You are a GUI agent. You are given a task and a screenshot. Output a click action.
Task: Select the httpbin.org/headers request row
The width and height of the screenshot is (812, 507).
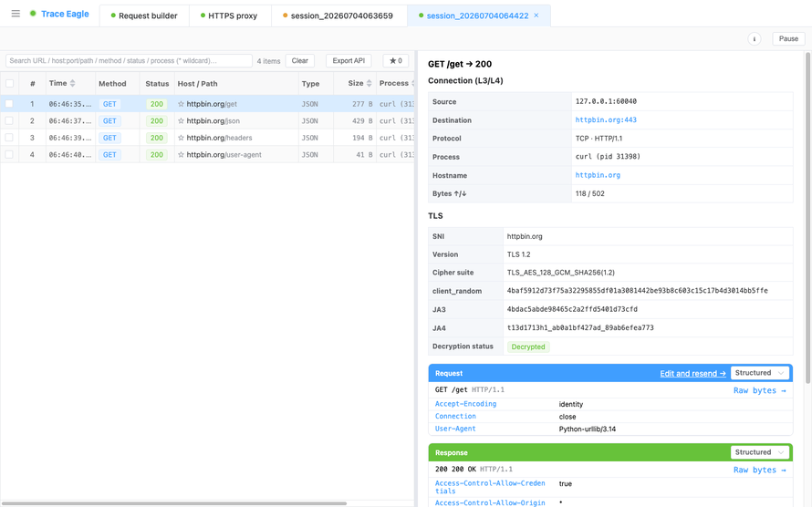tap(207, 138)
